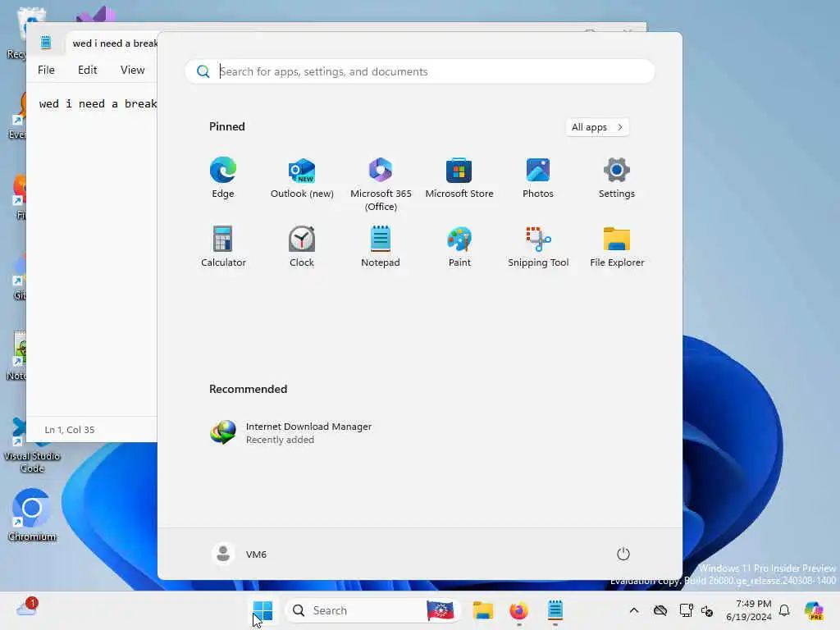The width and height of the screenshot is (840, 630).
Task: Open the Microsoft Store pinned icon
Action: pos(459,178)
